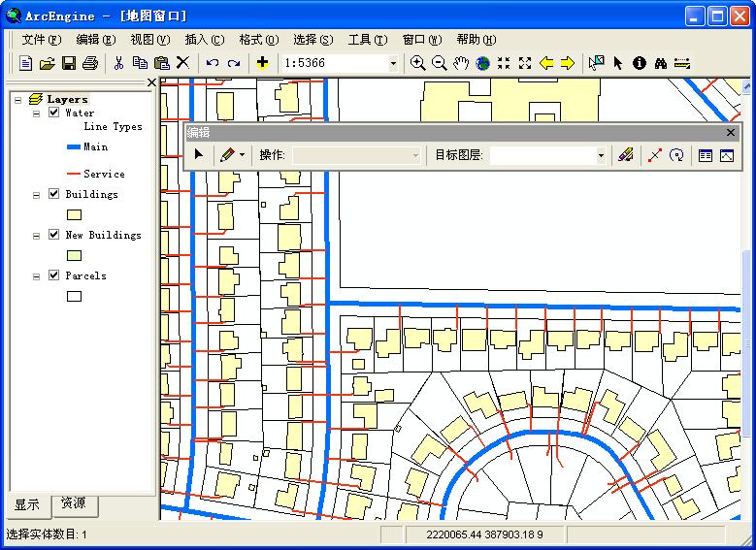Open Sketch Properties icon in editor bar

727,155
